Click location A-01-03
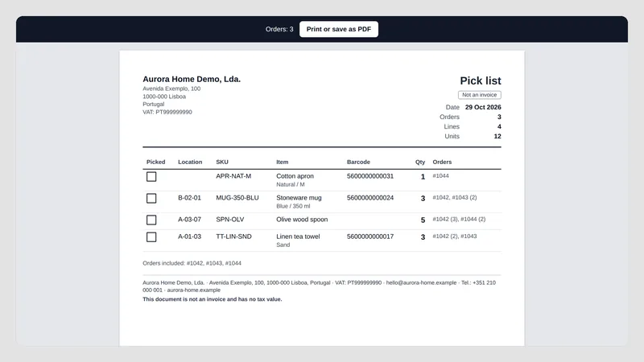 (x=189, y=237)
